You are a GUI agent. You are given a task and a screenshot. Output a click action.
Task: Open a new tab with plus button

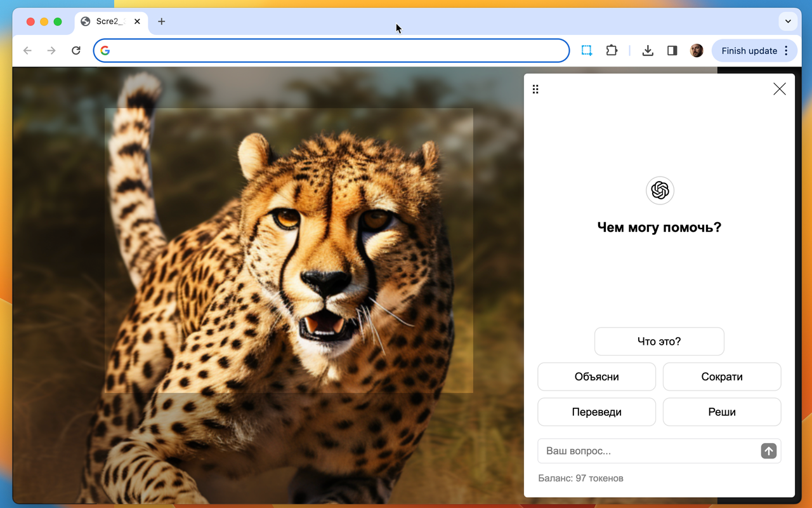click(162, 22)
